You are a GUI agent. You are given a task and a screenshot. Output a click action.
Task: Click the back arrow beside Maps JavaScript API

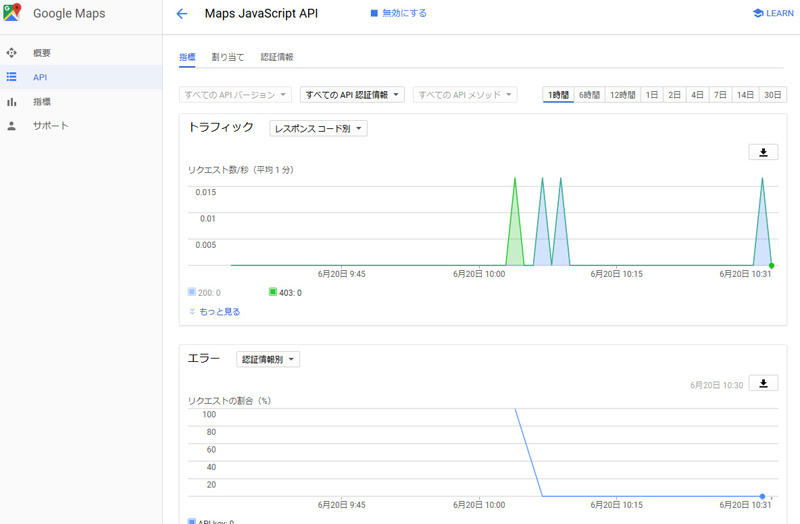pyautogui.click(x=181, y=14)
